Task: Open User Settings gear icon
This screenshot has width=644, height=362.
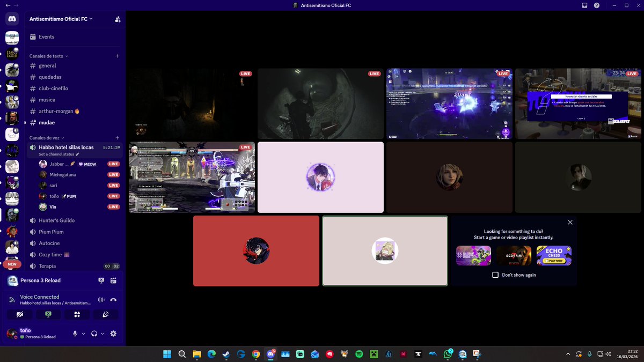Action: (113, 334)
